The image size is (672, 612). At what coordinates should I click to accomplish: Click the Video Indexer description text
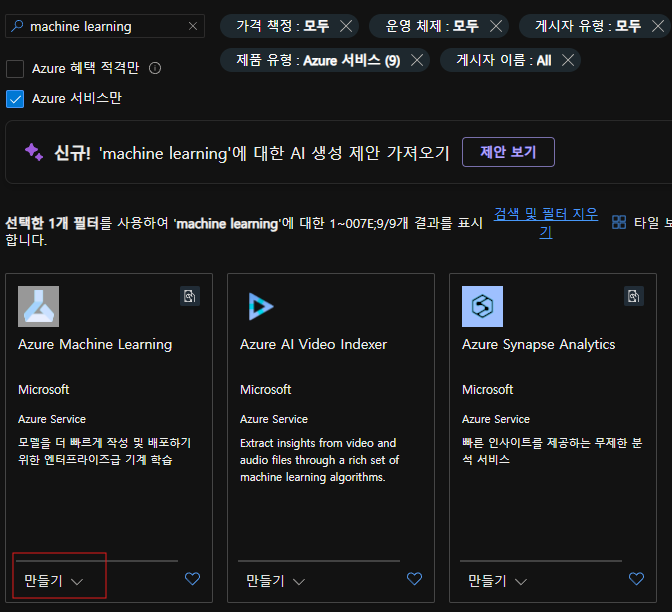point(320,460)
